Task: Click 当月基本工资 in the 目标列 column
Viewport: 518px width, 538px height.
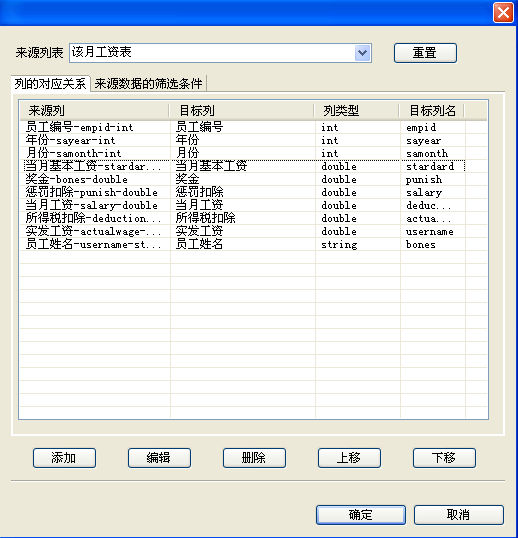Action: click(x=211, y=166)
